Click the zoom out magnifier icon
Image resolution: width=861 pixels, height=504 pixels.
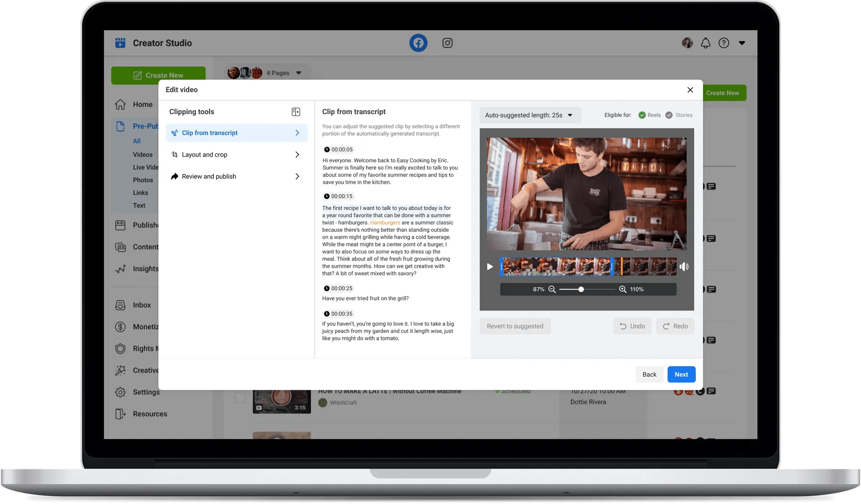point(552,289)
